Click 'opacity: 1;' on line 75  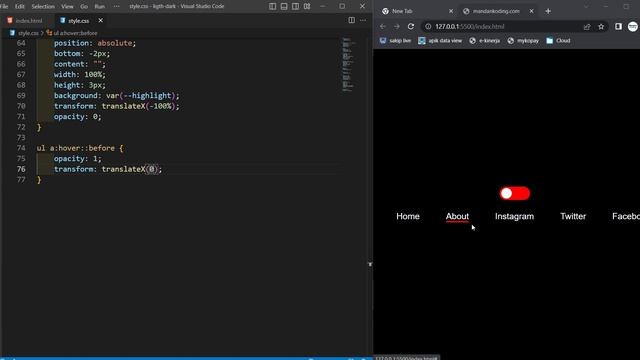click(78, 159)
